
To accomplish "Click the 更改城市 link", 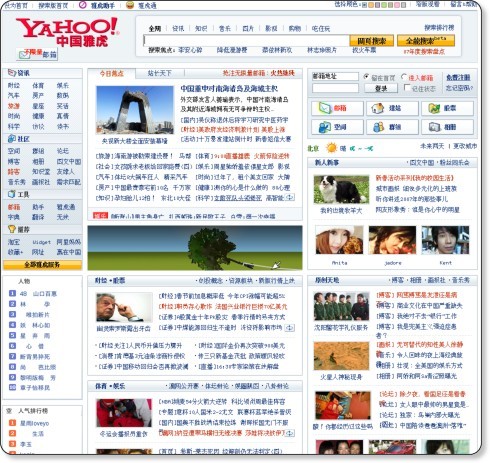I will pos(465,146).
